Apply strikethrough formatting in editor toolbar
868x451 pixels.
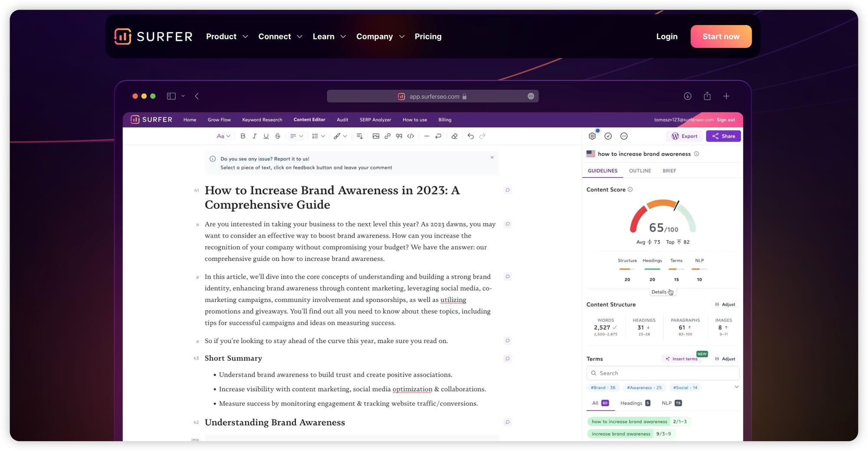[x=278, y=136]
